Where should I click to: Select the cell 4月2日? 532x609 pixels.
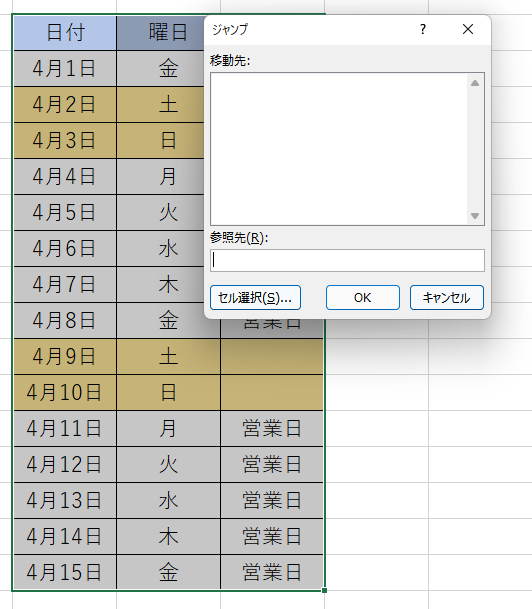65,104
